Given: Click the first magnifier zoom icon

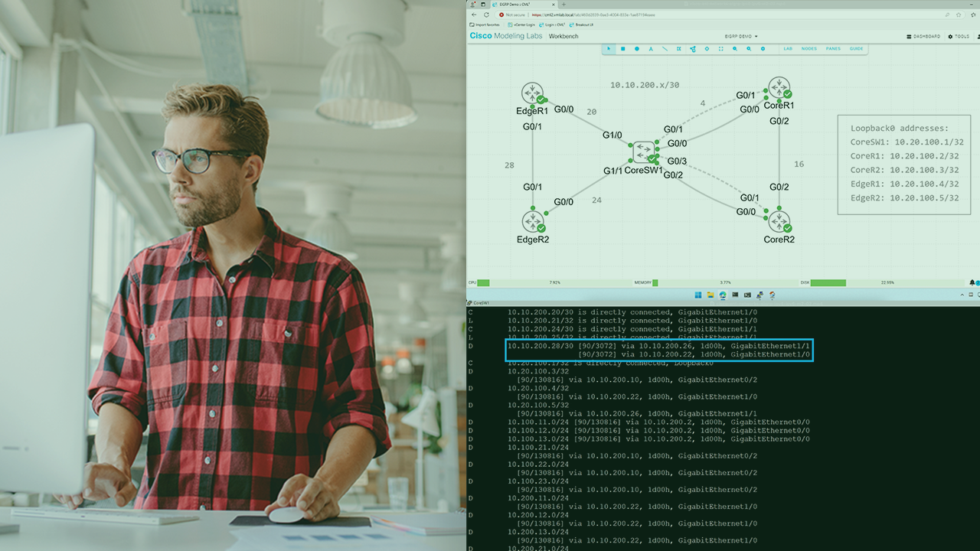Looking at the screenshot, I should 735,49.
